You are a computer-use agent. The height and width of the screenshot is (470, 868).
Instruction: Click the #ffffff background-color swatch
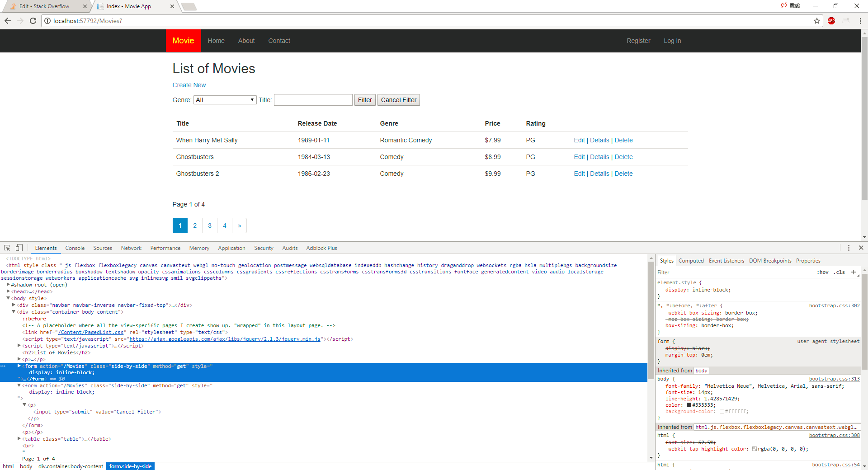click(722, 411)
